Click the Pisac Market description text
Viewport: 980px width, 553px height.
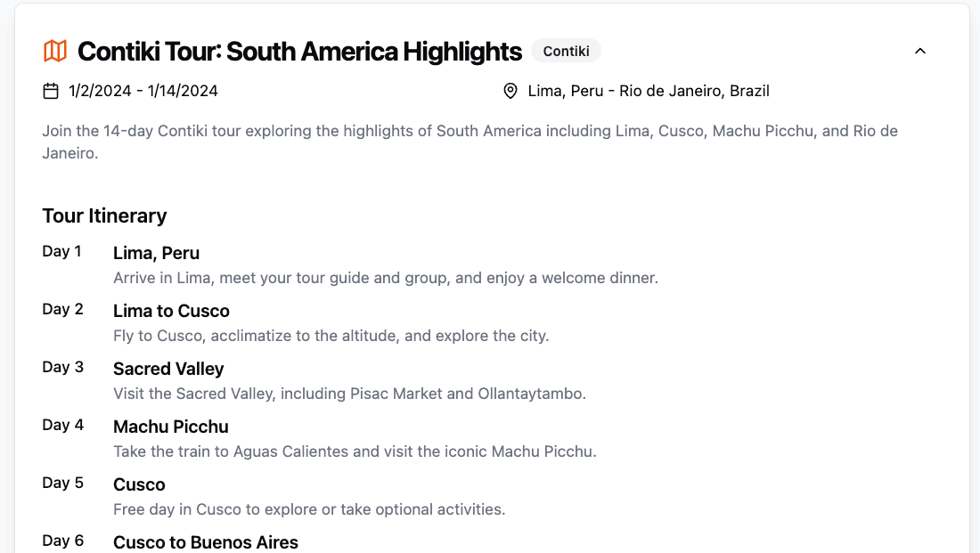pyautogui.click(x=349, y=394)
